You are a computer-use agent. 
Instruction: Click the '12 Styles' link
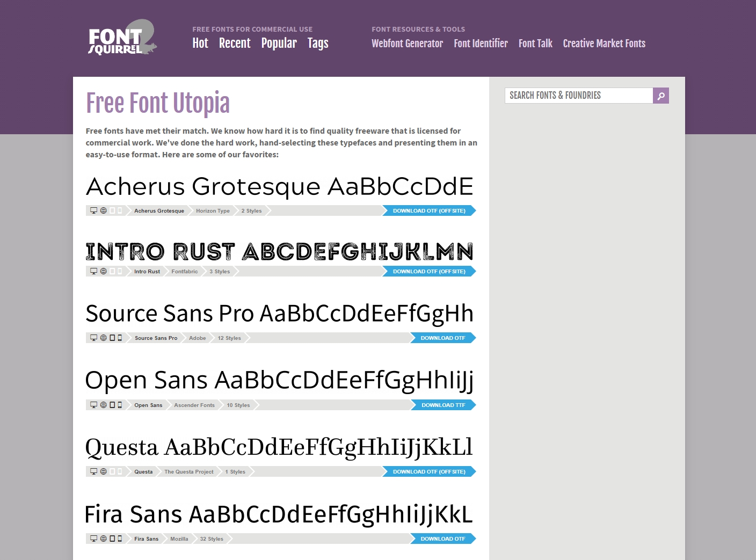tap(229, 338)
